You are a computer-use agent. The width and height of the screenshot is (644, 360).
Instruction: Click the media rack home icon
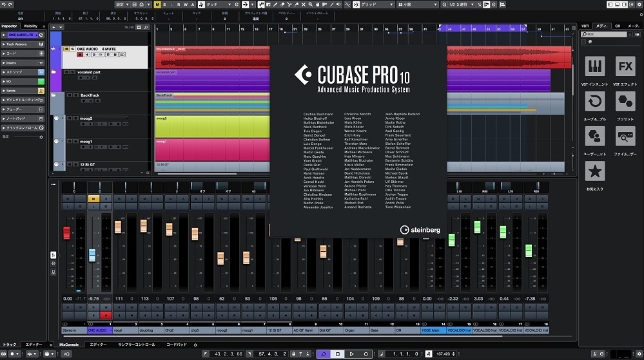point(590,41)
